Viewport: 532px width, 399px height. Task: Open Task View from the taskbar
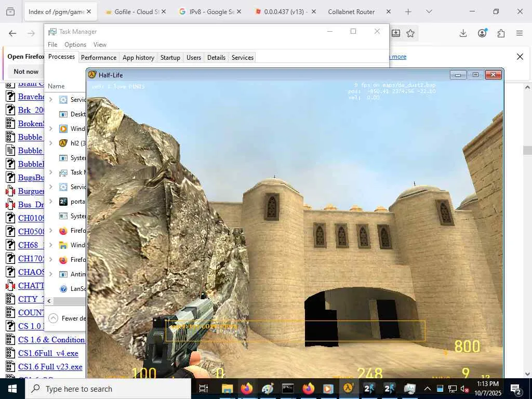click(203, 389)
